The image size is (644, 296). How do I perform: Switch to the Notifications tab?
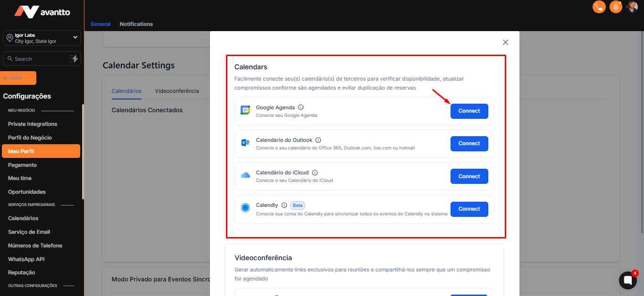click(136, 24)
